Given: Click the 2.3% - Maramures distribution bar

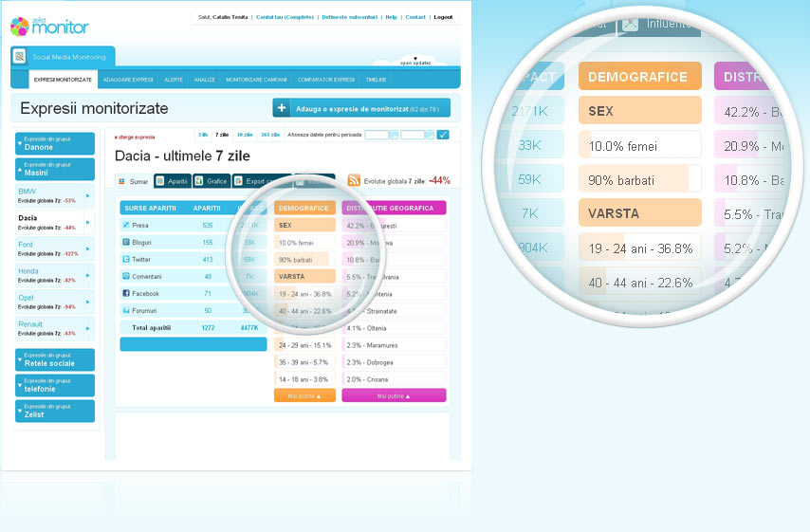Looking at the screenshot, I should click(x=394, y=345).
